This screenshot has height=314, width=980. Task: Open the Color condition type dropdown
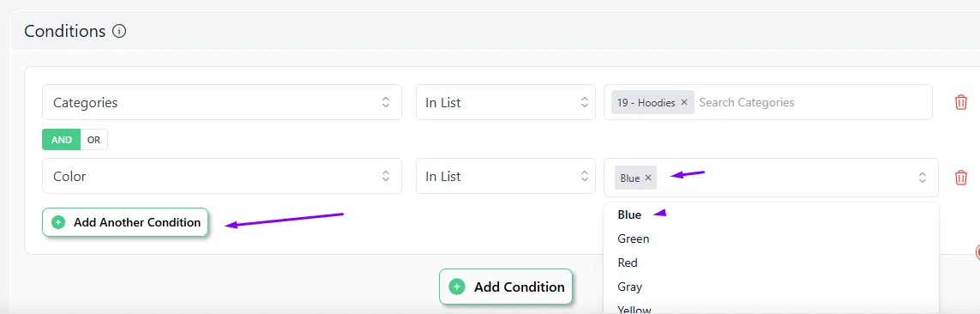click(222, 176)
